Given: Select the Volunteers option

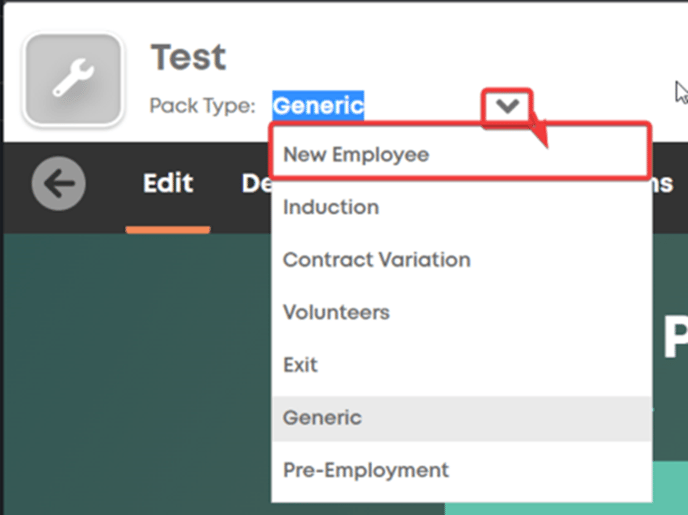Looking at the screenshot, I should [x=462, y=312].
